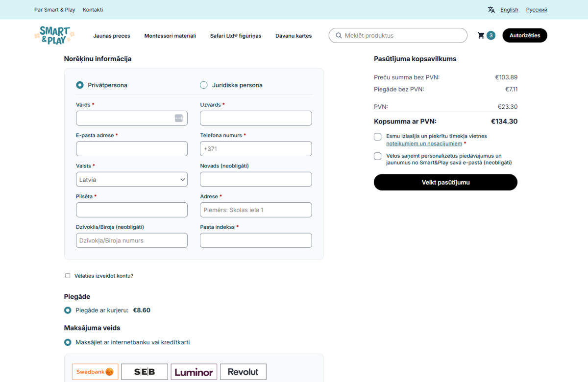Enable personalized offers from Smart&Play
Screen dimensions: 588x382
[x=377, y=156]
